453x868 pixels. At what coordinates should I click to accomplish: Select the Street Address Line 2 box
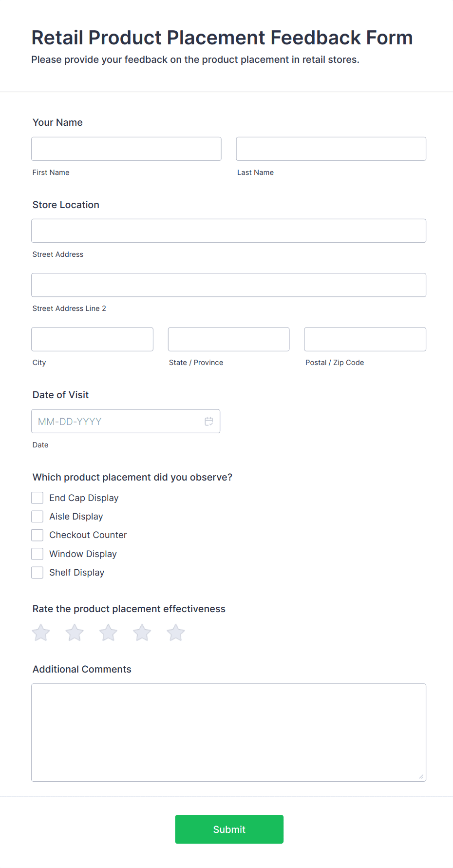pyautogui.click(x=228, y=285)
